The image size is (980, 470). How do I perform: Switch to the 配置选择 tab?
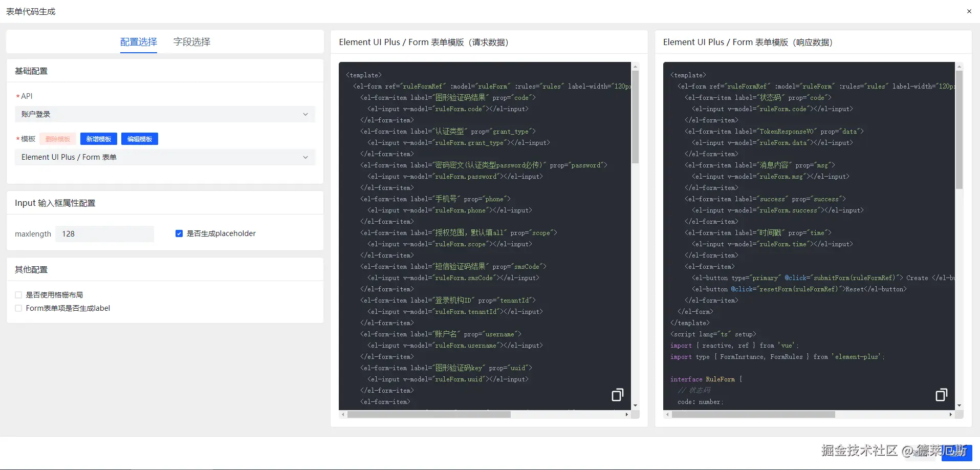139,42
